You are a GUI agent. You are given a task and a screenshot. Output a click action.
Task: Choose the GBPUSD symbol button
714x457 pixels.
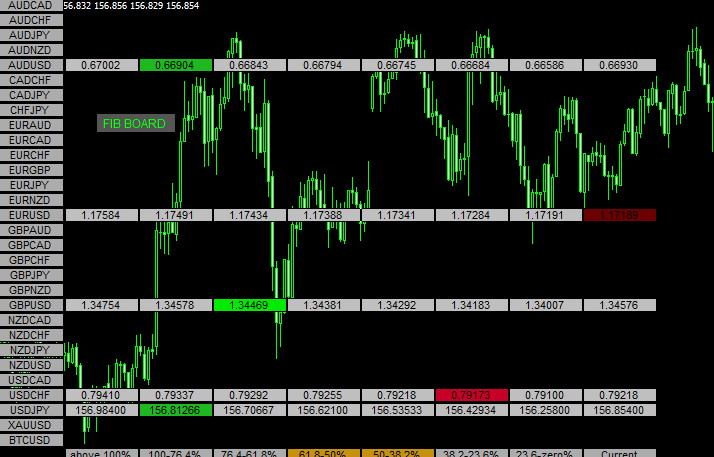click(x=32, y=305)
